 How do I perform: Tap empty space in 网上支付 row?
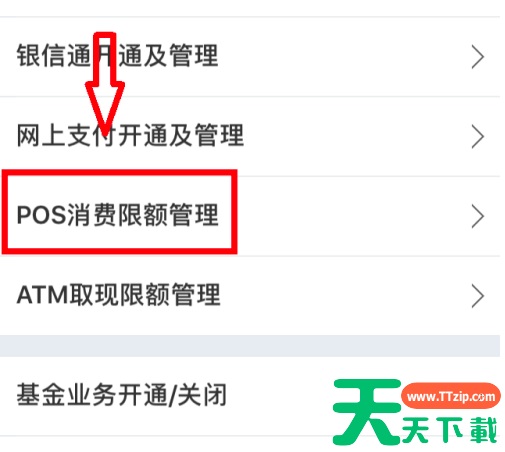[357, 136]
